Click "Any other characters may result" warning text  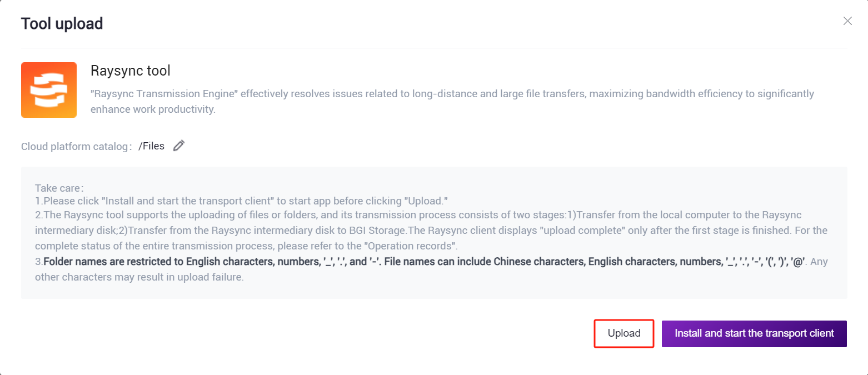431,269
